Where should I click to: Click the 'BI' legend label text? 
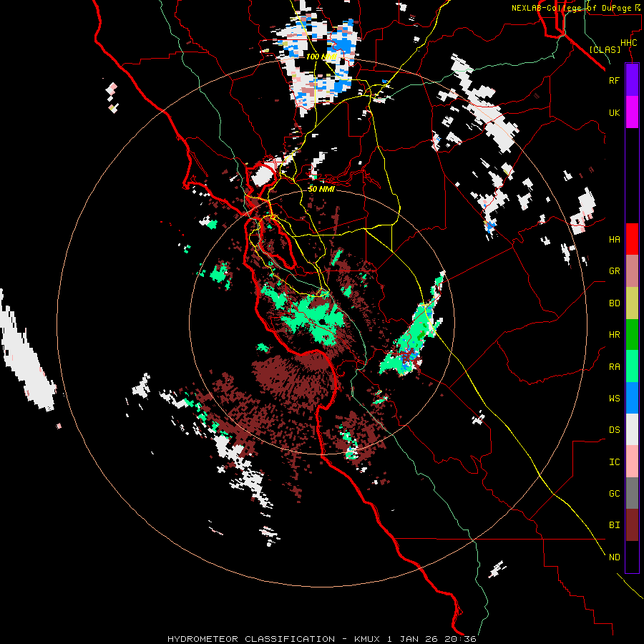click(614, 525)
